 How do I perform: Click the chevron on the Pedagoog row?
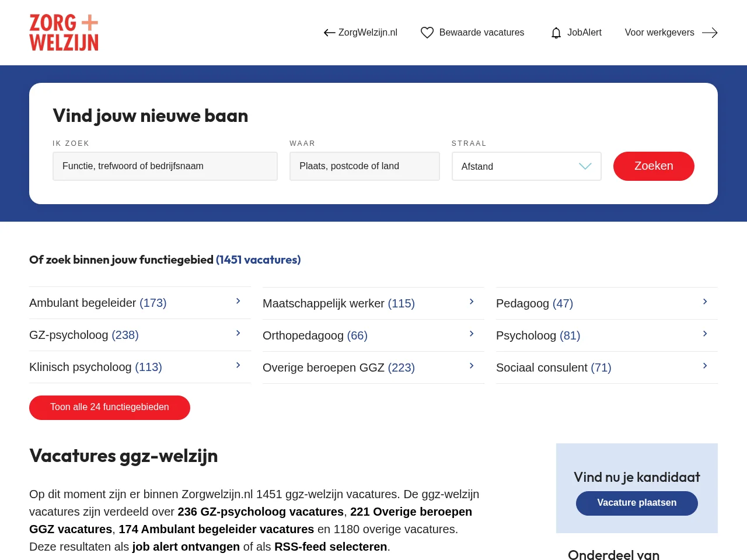point(705,302)
